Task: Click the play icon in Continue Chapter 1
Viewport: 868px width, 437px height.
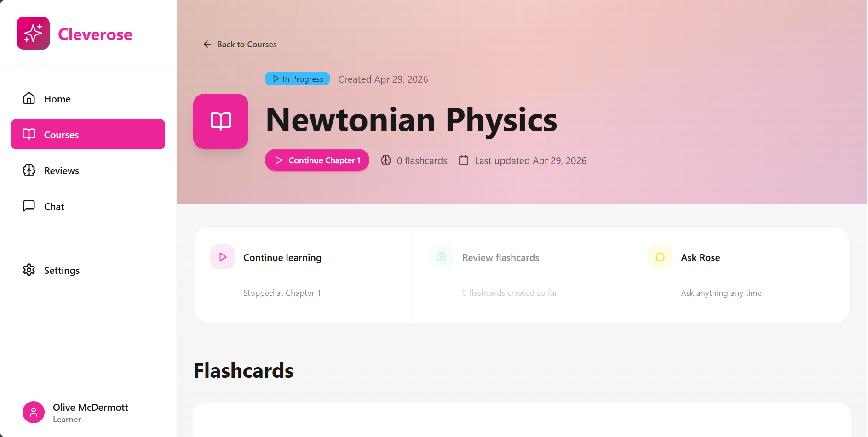Action: click(279, 160)
